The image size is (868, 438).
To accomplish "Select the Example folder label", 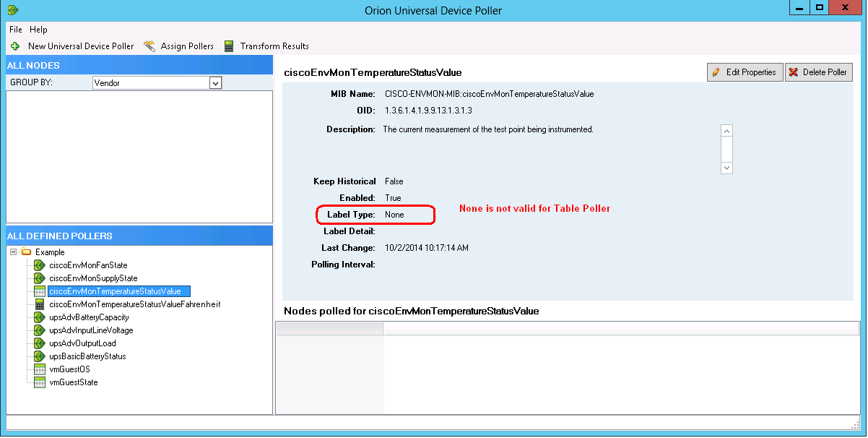I will (50, 252).
